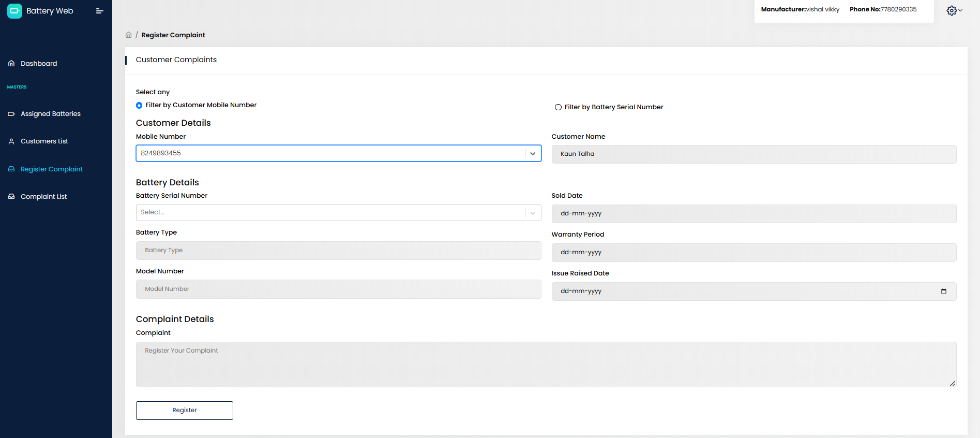
Task: Open the Battery Serial Number dropdown
Action: tap(338, 213)
